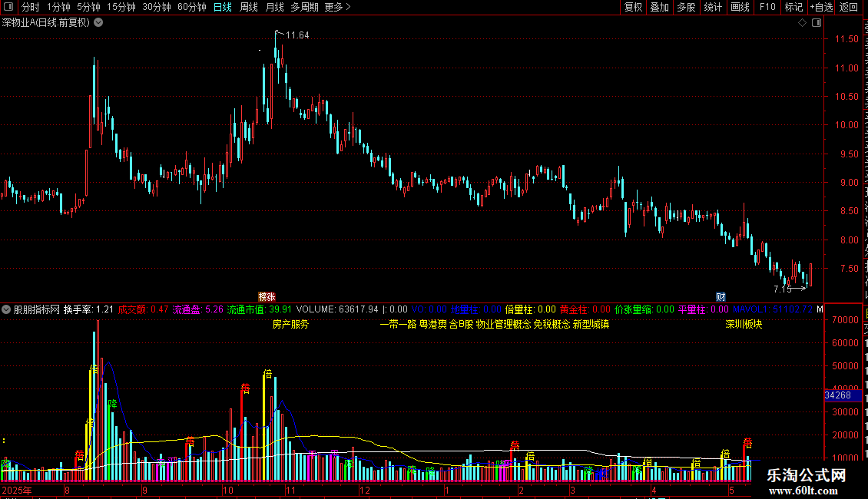Open the 多周期 view
The width and height of the screenshot is (868, 499).
tap(304, 7)
